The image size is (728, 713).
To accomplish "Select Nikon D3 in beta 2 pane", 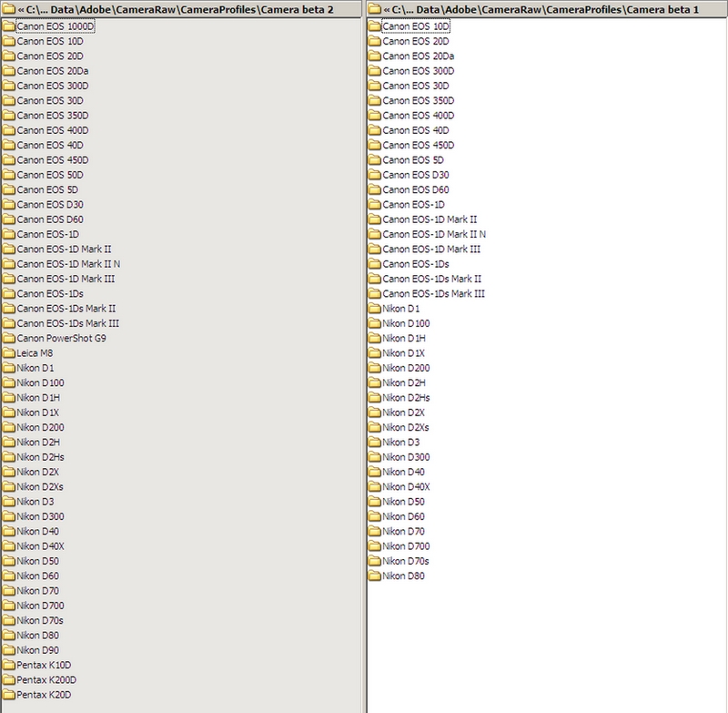I will pyautogui.click(x=35, y=502).
